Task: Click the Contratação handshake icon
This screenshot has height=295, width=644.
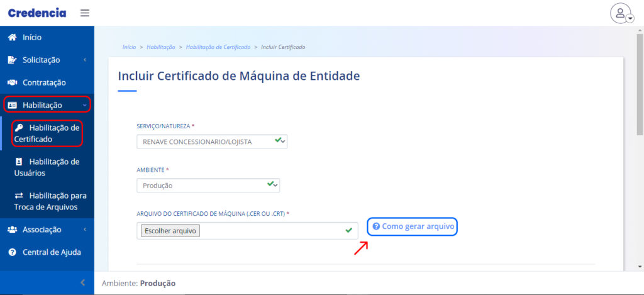Action: pos(12,82)
